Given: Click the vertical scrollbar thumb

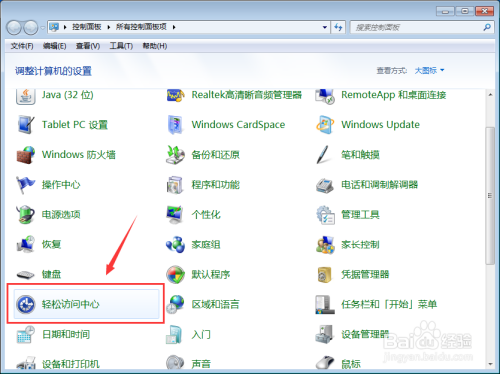Looking at the screenshot, I should (490, 196).
